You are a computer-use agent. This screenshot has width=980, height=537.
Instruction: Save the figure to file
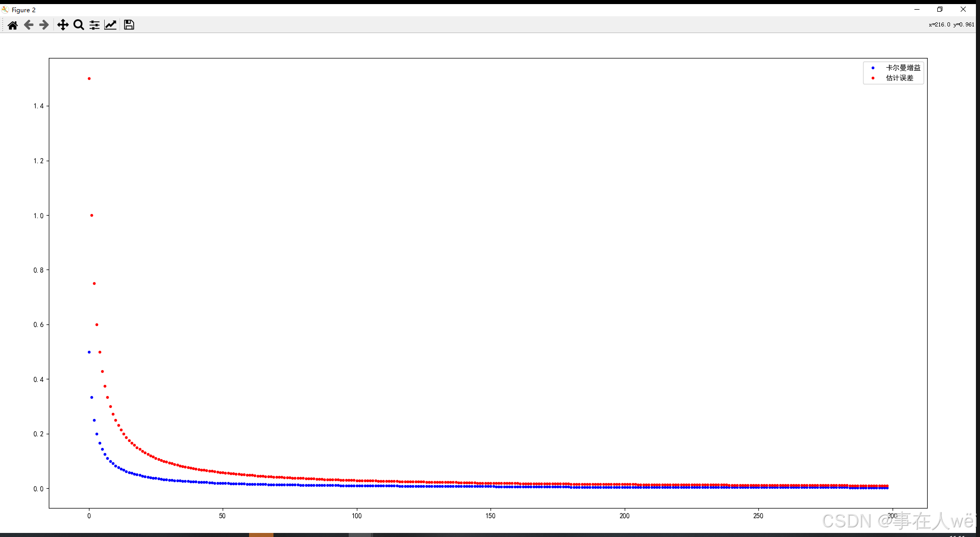129,25
